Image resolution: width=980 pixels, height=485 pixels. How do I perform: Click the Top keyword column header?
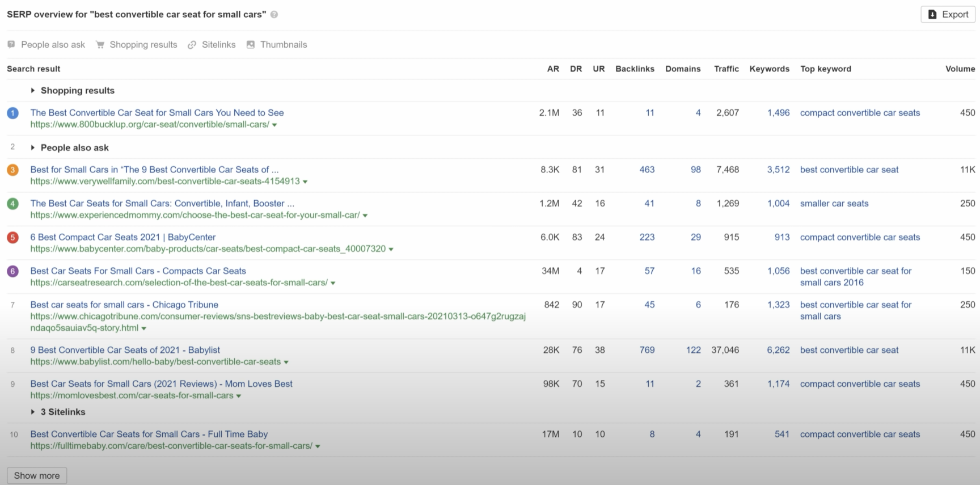point(826,69)
